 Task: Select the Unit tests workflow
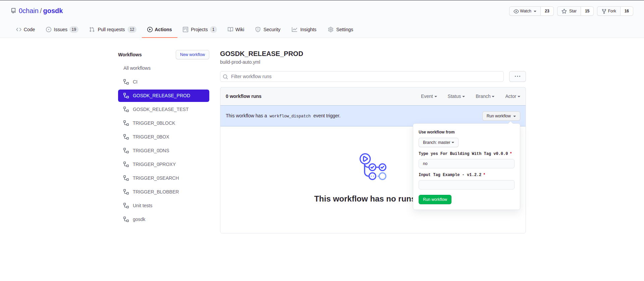point(164,206)
